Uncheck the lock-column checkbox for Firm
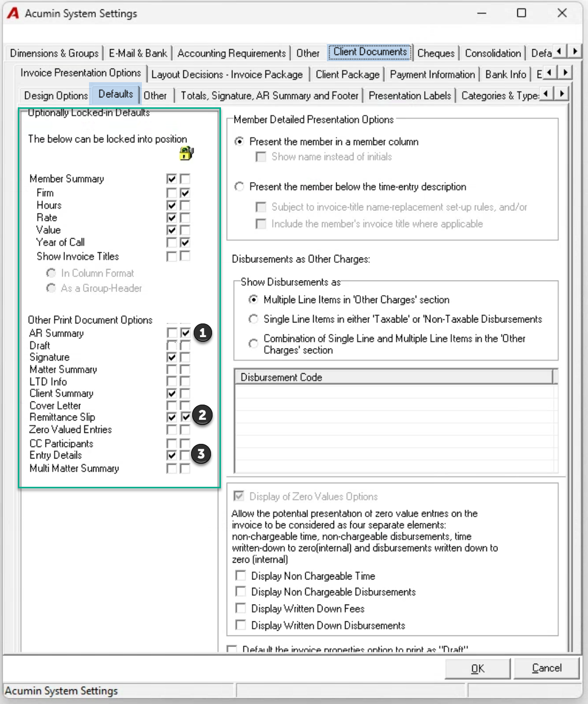588x704 pixels. 185,193
